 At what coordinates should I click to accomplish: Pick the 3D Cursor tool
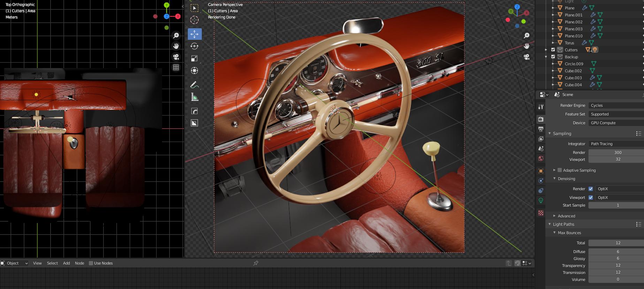coord(194,20)
